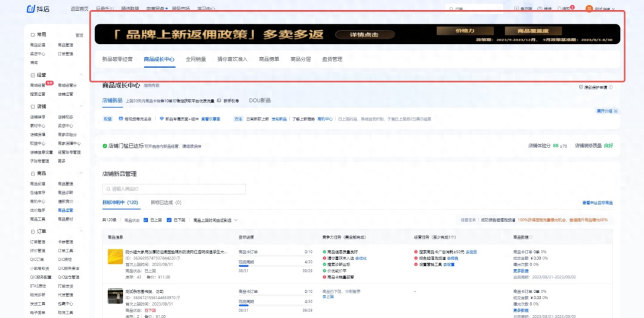Click the shield icon beside 原创保护申请
Image resolution: width=644 pixels, height=318 pixels.
(581, 87)
